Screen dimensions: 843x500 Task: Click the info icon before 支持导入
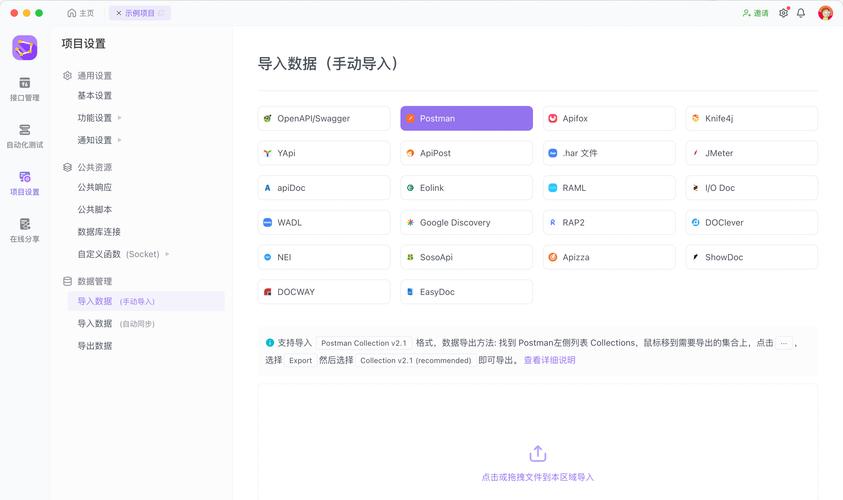(270, 342)
